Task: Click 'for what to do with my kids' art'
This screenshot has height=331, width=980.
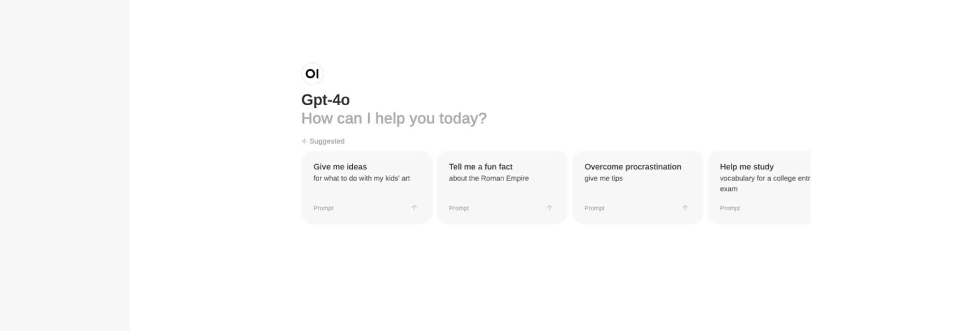Action: [x=361, y=178]
